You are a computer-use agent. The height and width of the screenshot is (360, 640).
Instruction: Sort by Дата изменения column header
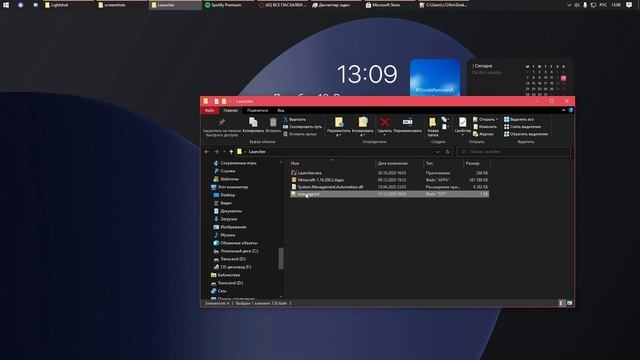tap(399, 163)
